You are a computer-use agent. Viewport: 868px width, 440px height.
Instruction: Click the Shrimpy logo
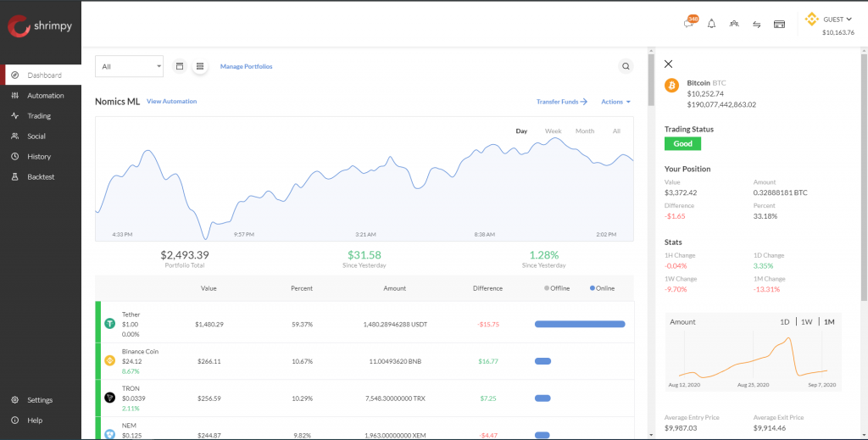tap(40, 25)
